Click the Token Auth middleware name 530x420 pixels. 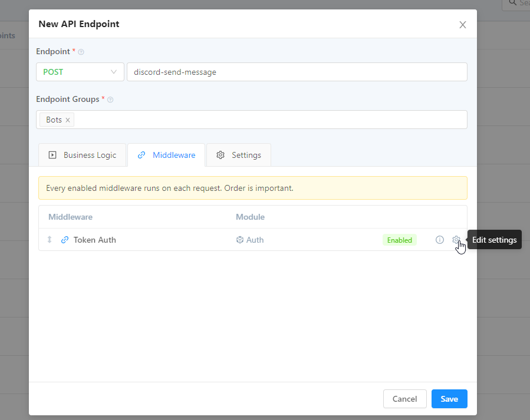[x=94, y=240]
